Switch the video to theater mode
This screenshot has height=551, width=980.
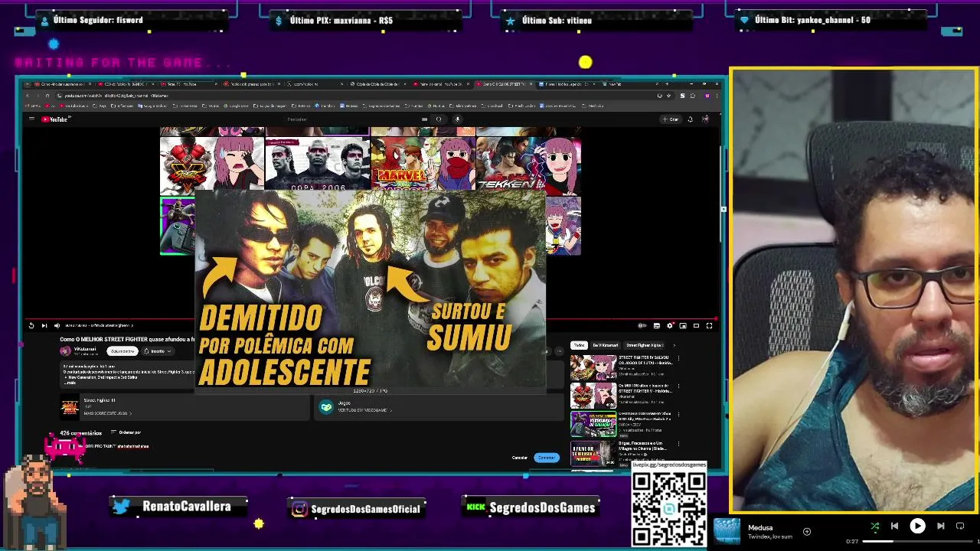point(696,326)
